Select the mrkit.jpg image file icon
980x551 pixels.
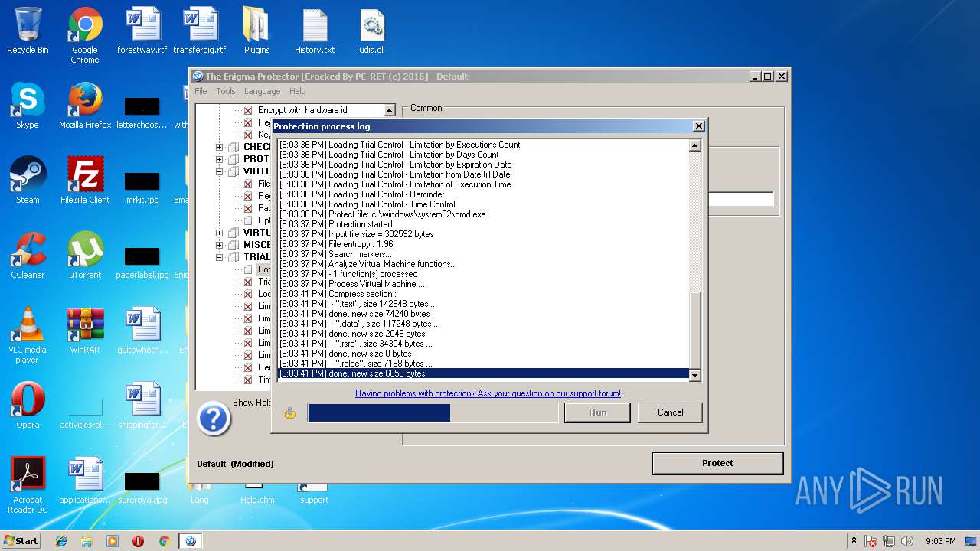(142, 188)
